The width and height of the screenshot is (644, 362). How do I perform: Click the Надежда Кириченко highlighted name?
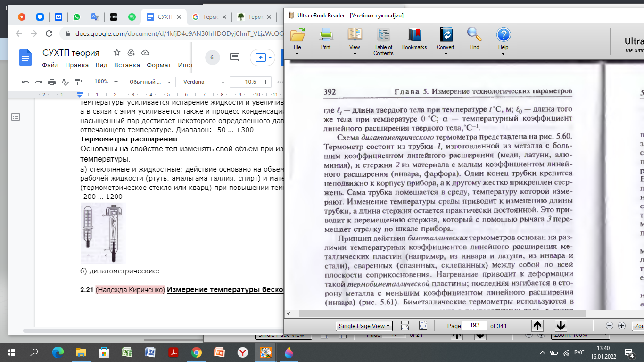tap(130, 289)
